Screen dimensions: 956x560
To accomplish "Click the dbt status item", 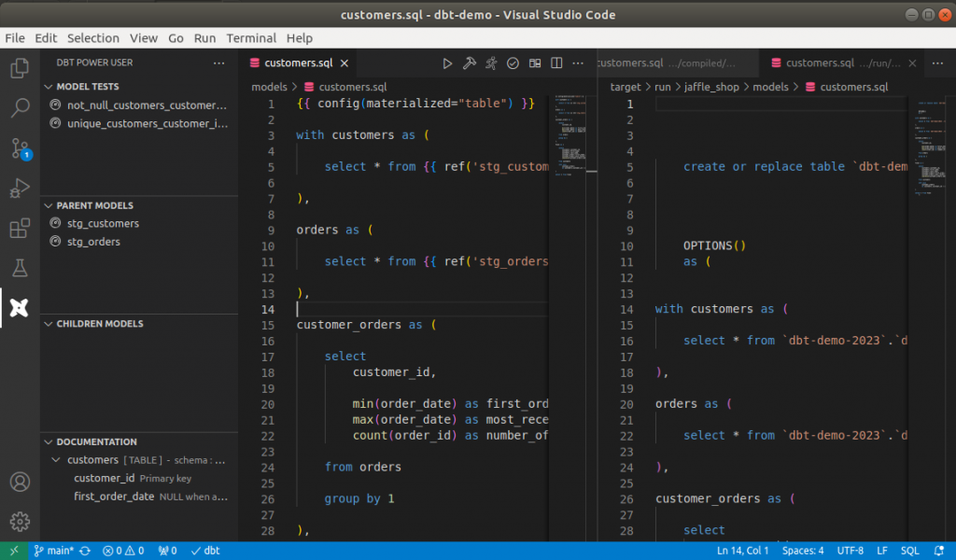I will [205, 551].
